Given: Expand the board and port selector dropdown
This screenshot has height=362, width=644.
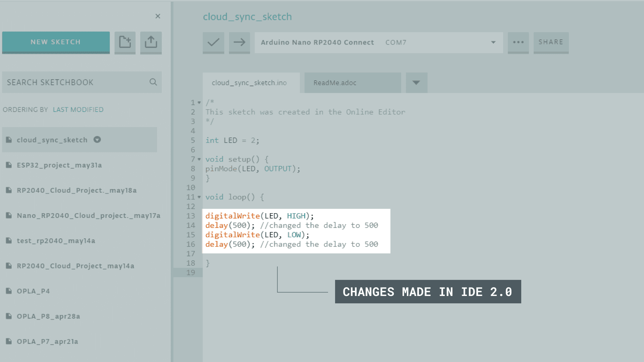Looking at the screenshot, I should (493, 42).
